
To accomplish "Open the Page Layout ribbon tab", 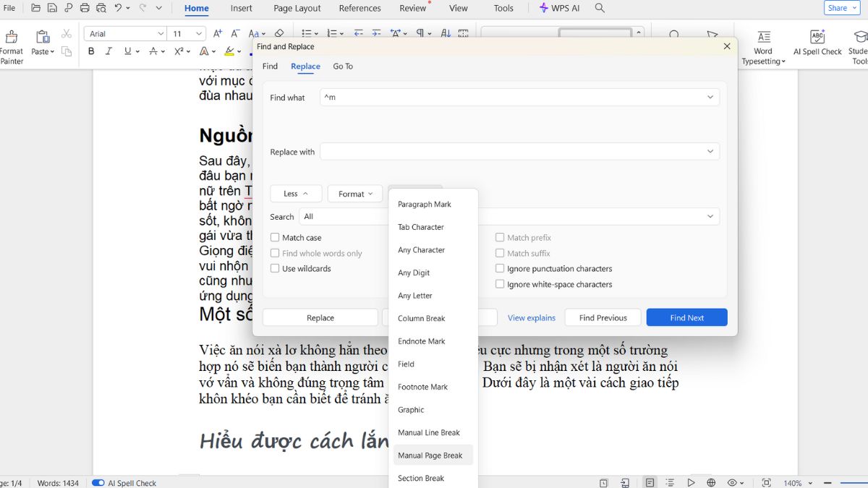I will (x=297, y=8).
